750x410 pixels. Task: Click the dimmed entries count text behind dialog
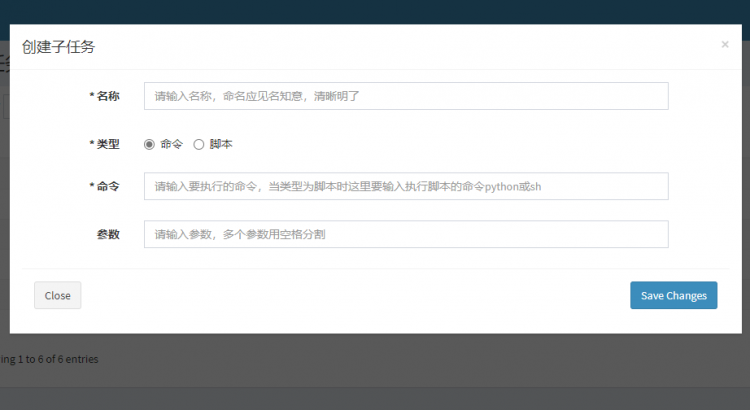(x=49, y=359)
